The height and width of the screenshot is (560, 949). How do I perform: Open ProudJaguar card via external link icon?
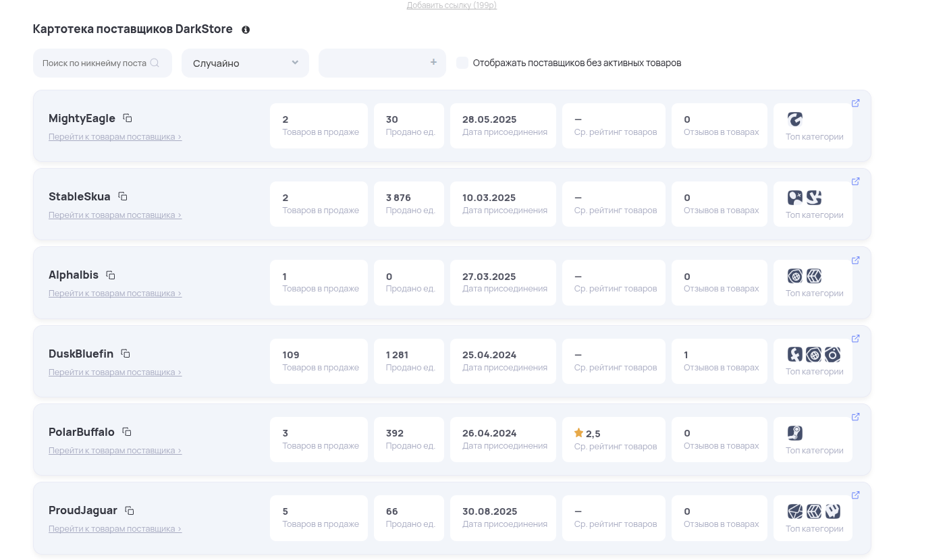click(x=855, y=495)
